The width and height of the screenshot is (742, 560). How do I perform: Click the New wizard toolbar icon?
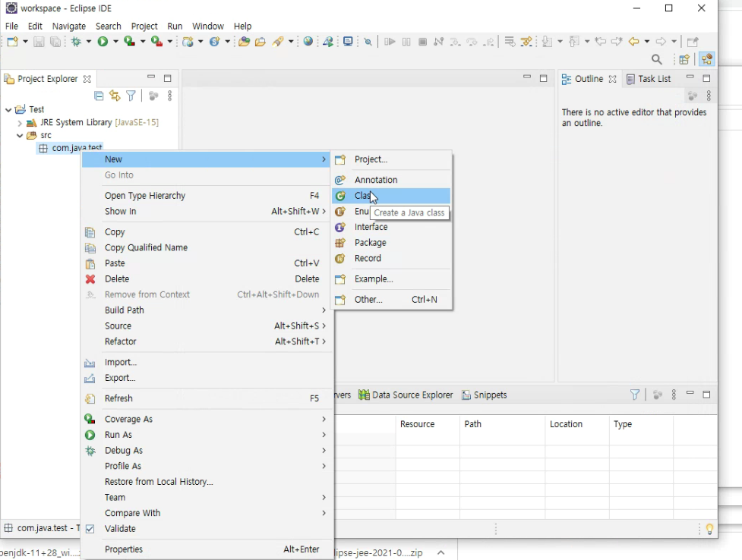pyautogui.click(x=13, y=42)
